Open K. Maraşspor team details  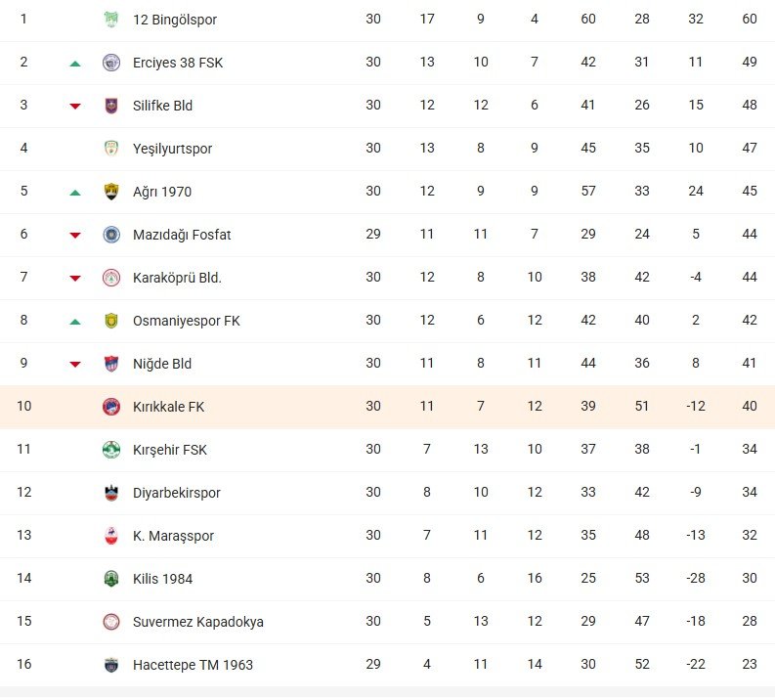(x=173, y=536)
